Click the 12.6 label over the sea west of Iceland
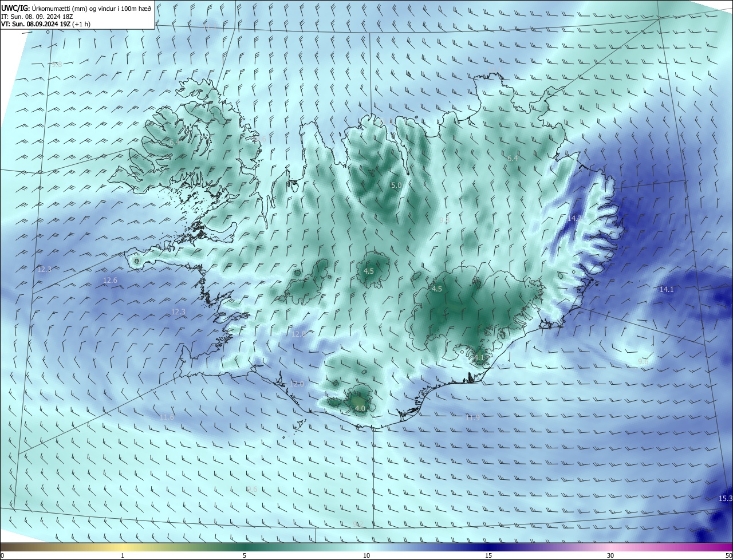The image size is (733, 560). click(110, 280)
